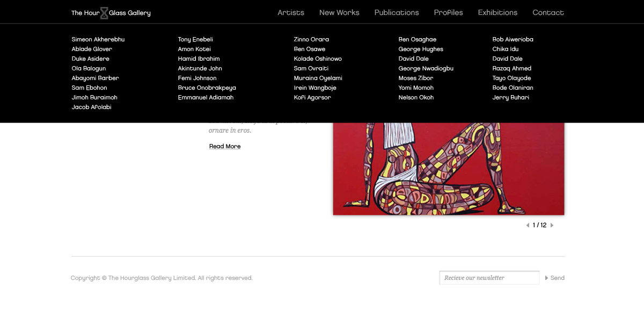Choose Razaq Ahmed from the artist list

point(512,68)
